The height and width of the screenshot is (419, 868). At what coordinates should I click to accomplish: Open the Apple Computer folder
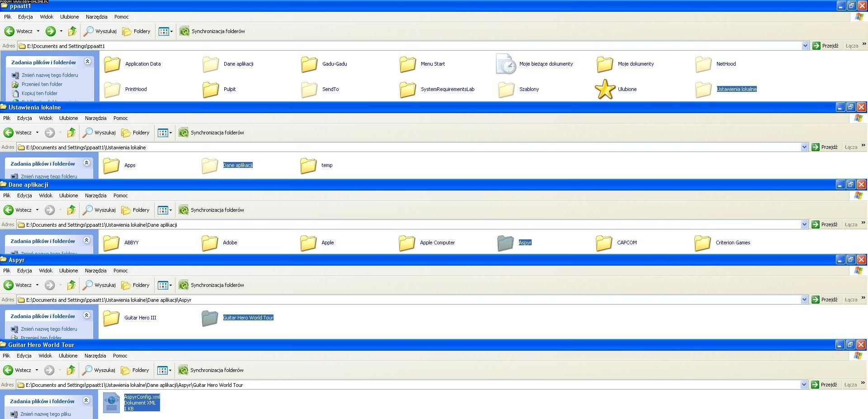pos(427,243)
